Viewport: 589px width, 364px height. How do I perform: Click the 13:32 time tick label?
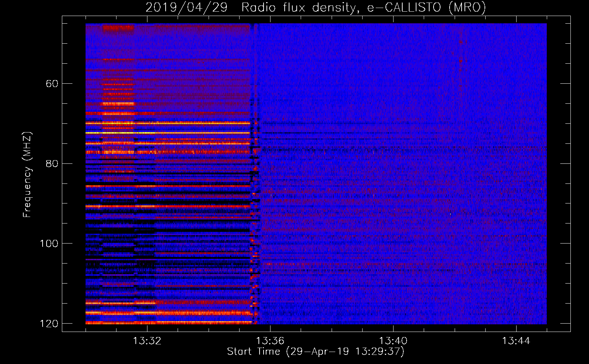pyautogui.click(x=147, y=341)
